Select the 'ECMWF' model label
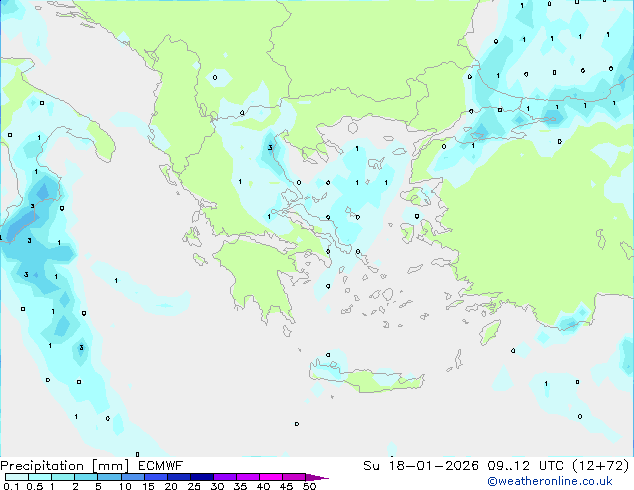634x490 pixels. [161, 466]
